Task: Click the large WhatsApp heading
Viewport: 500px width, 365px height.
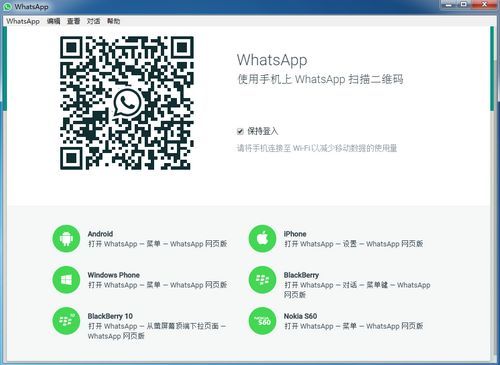Action: click(x=272, y=60)
